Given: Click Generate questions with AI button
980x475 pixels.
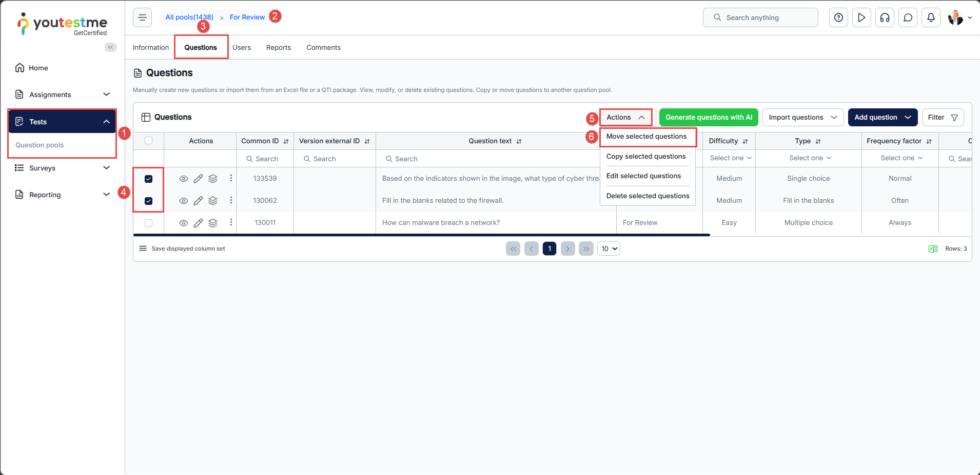Looking at the screenshot, I should coord(709,117).
